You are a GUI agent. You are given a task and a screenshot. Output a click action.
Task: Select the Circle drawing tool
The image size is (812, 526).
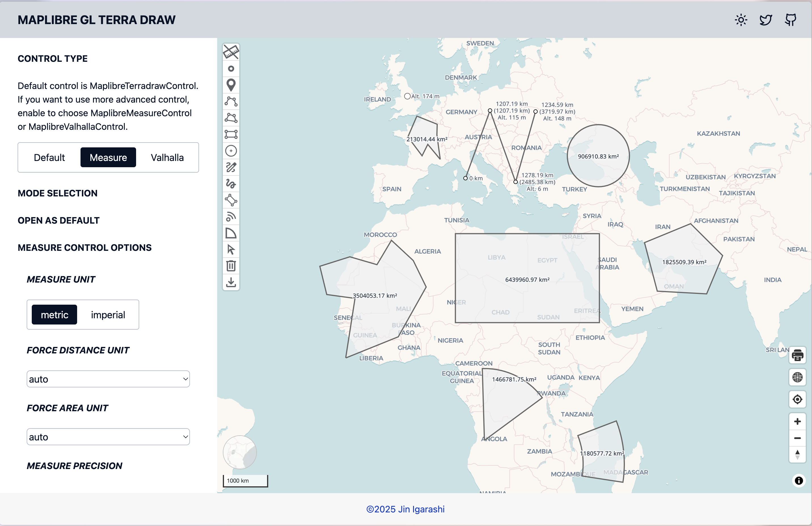click(x=231, y=150)
